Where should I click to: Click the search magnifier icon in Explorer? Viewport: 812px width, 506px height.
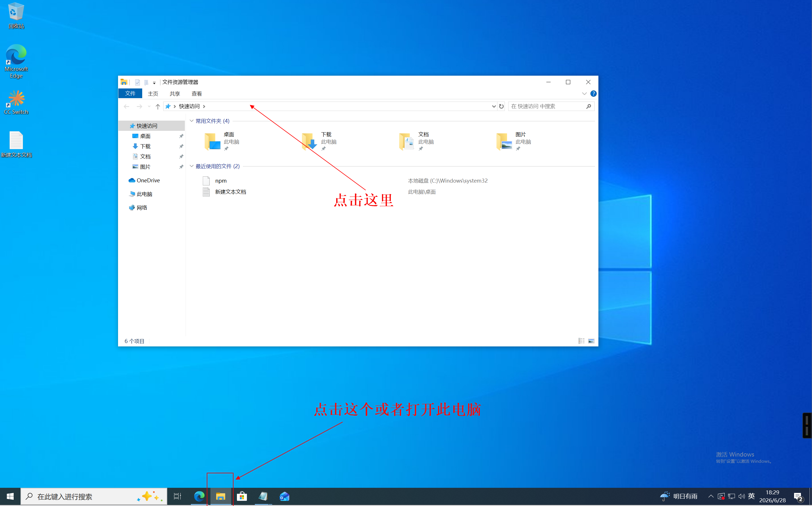[589, 106]
